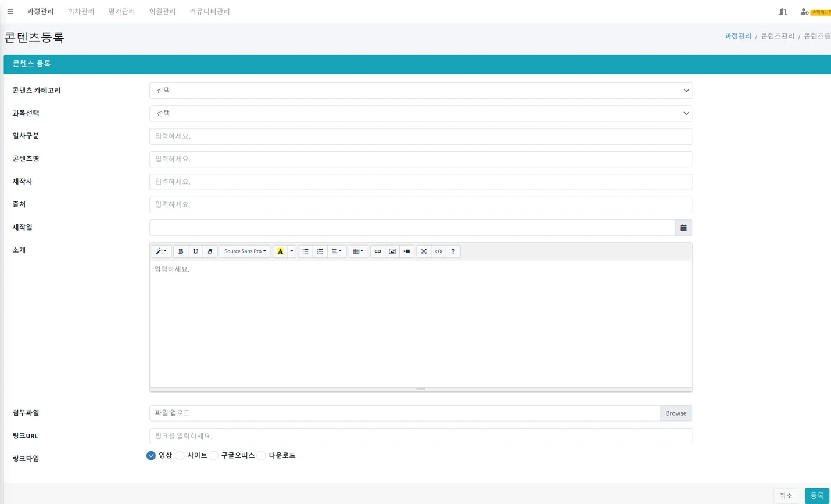The height and width of the screenshot is (504, 831).
Task: Open the magic wand style menu
Action: (161, 251)
